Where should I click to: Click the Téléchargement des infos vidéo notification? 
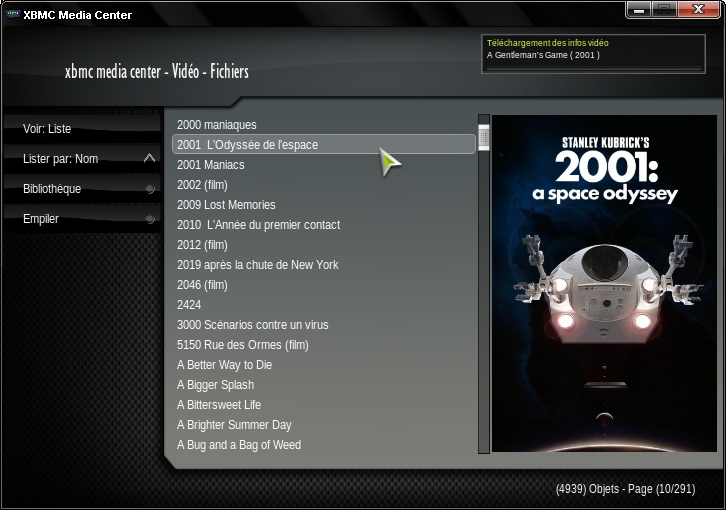(x=594, y=54)
